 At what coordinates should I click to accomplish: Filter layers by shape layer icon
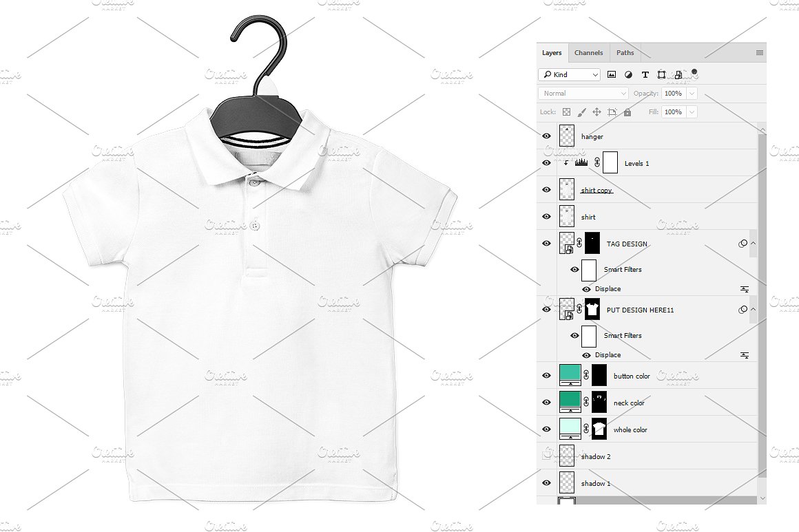[x=661, y=74]
